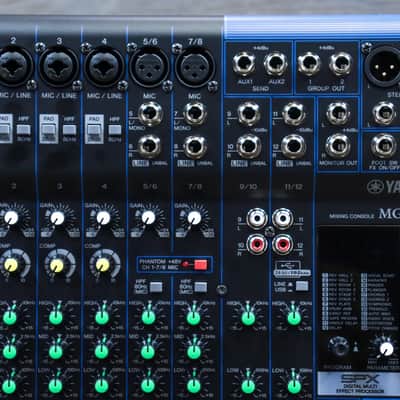
Task: Click the LOW EQ knob on channel 5/6
Action: click(x=148, y=386)
